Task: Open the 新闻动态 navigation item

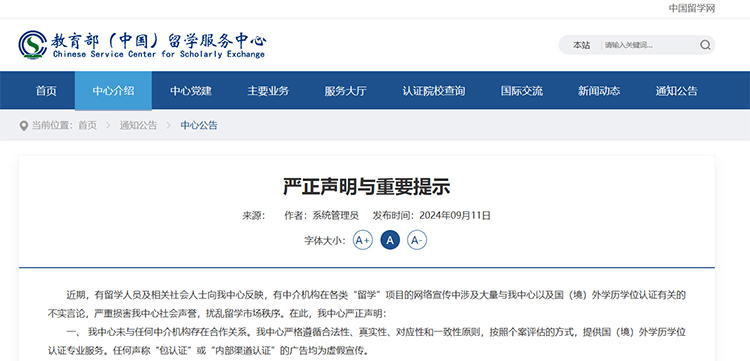Action: coord(599,91)
